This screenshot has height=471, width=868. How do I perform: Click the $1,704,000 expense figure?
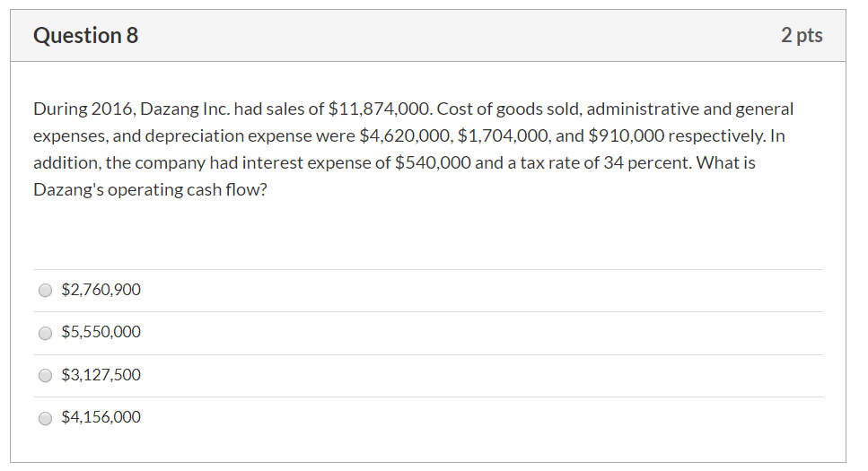(x=502, y=136)
